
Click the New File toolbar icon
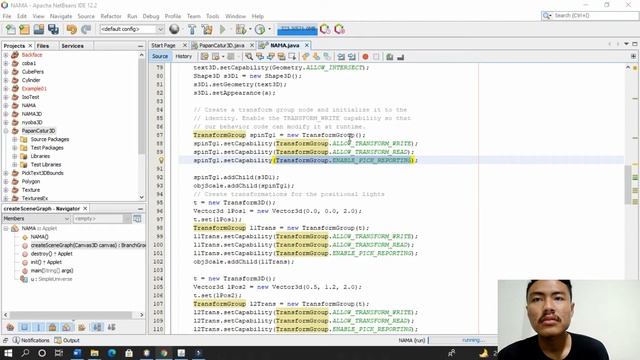coord(10,29)
